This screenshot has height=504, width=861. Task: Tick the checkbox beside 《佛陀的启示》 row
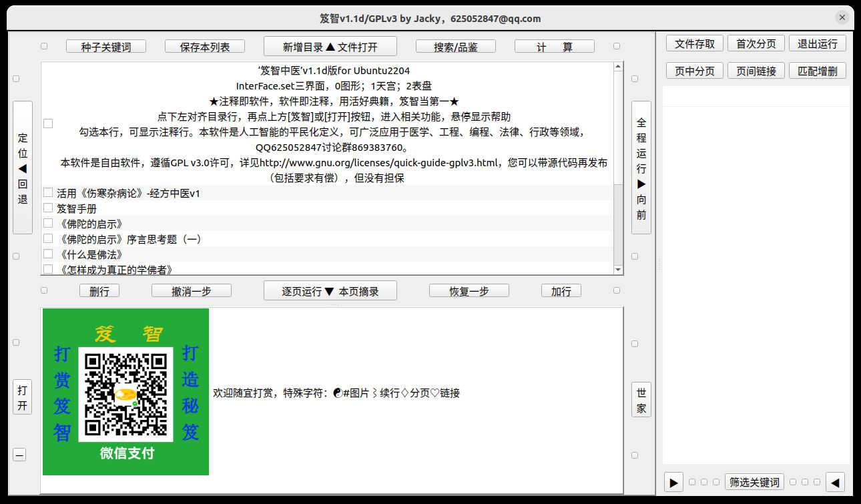[x=48, y=223]
